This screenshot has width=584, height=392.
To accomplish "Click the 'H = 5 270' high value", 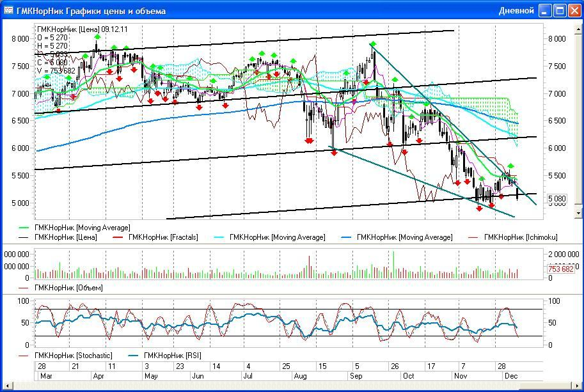I will [52, 46].
